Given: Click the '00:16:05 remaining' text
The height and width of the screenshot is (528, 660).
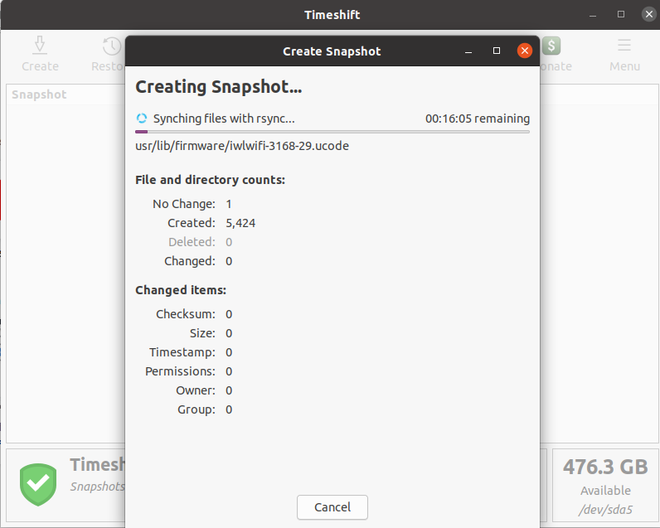Looking at the screenshot, I should (477, 119).
